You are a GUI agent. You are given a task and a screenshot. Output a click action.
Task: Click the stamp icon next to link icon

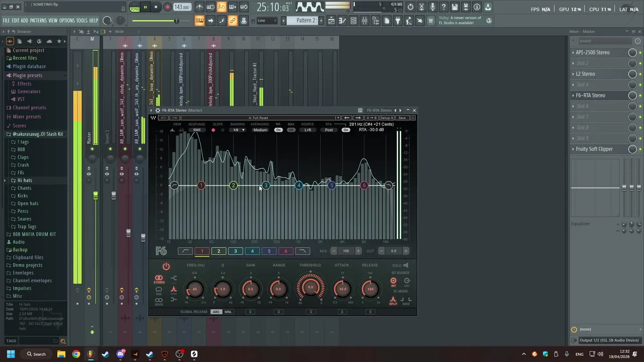click(x=244, y=21)
